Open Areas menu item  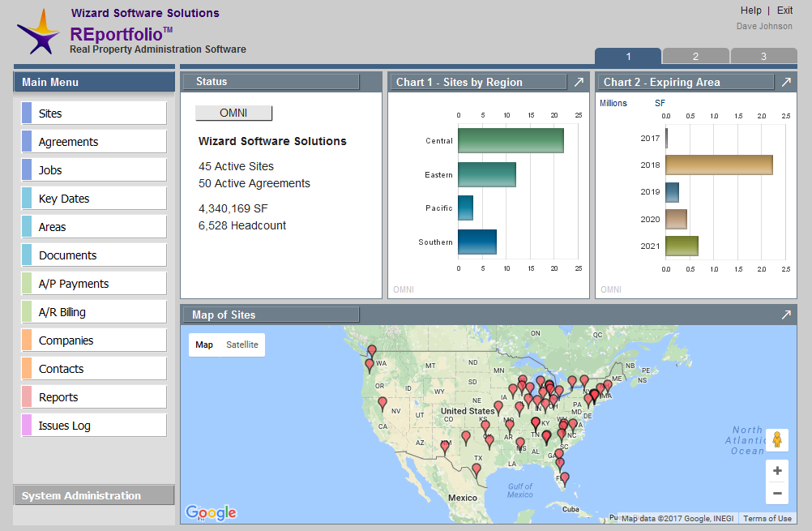coord(94,227)
